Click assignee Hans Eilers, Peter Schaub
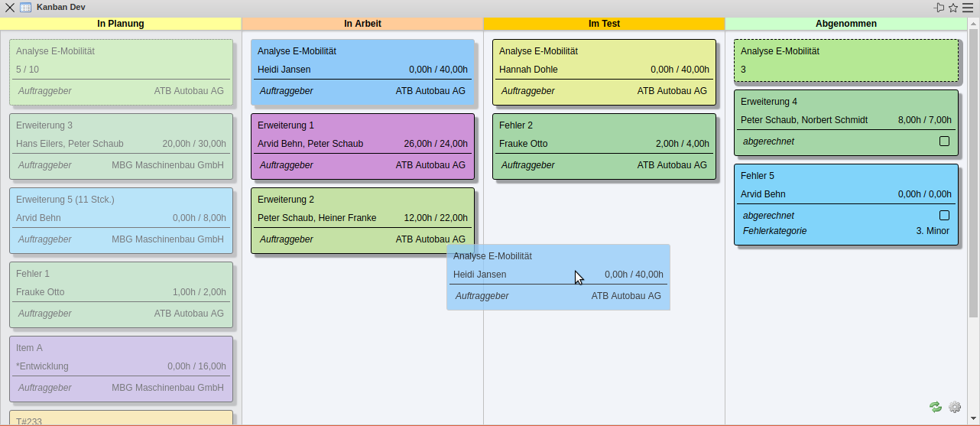This screenshot has height=426, width=980. point(70,144)
